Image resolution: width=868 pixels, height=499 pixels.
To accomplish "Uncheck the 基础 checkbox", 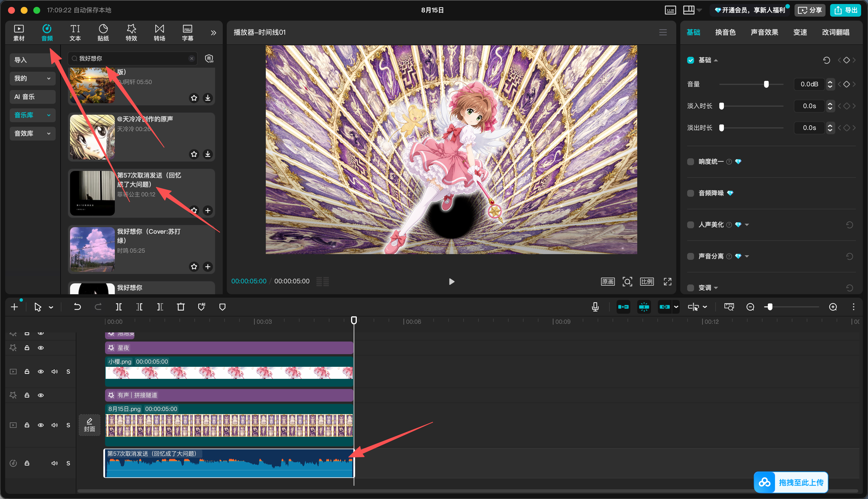I will (x=691, y=60).
